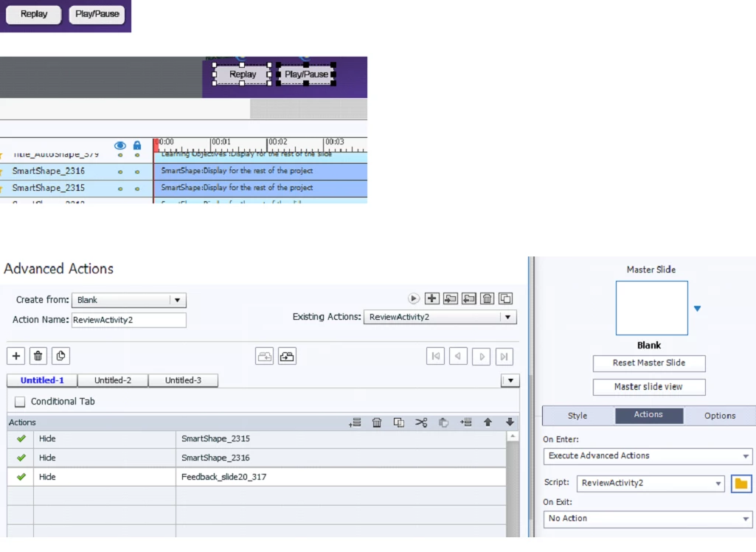Image resolution: width=756 pixels, height=552 pixels.
Task: Open the Script dropdown
Action: coord(651,483)
